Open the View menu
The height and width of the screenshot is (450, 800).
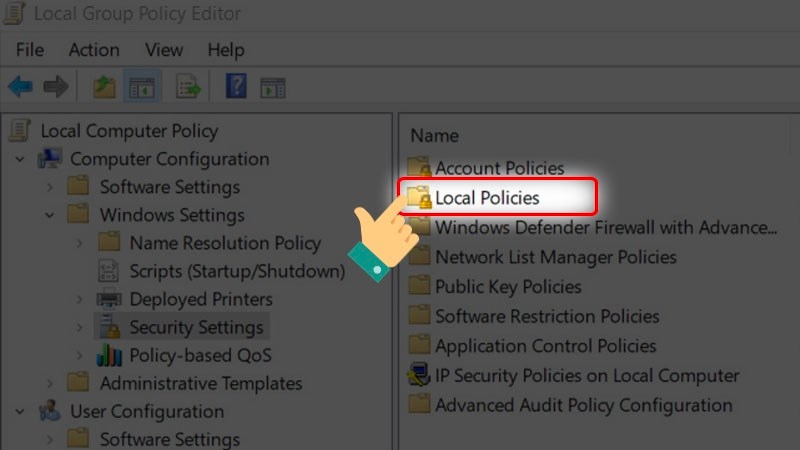pos(164,50)
